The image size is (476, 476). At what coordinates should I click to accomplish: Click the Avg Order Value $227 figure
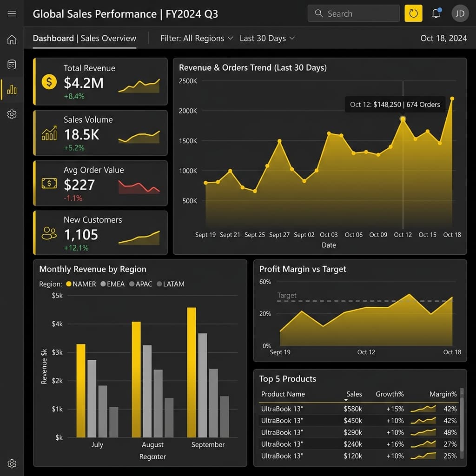click(x=79, y=185)
